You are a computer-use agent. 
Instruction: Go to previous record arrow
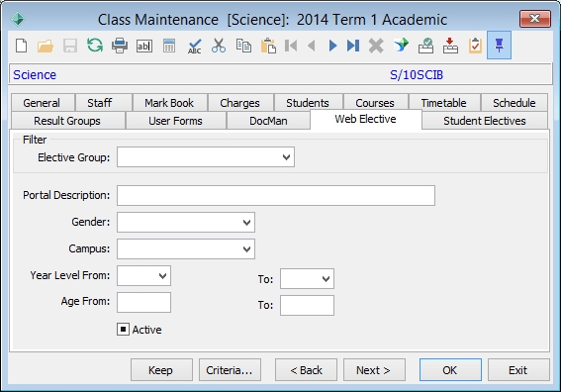(312, 46)
